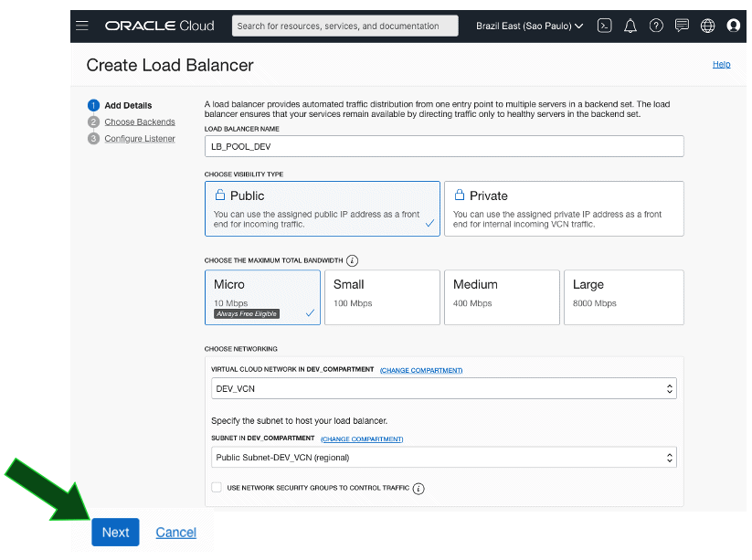Choose the Small 100 Mbps bandwidth

pos(381,297)
